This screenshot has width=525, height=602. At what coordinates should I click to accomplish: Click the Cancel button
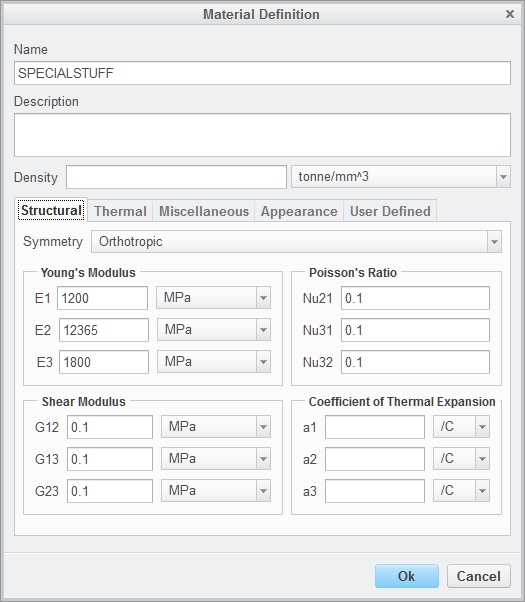coord(479,576)
